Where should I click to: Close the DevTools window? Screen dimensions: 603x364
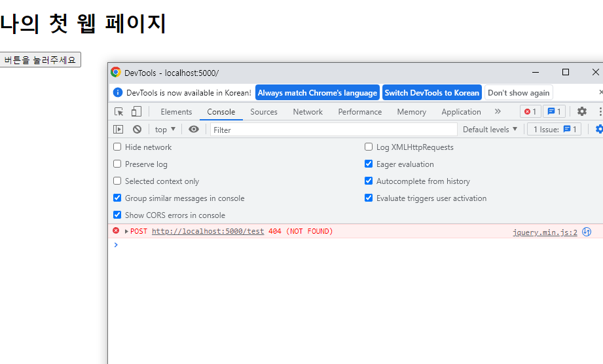click(595, 72)
